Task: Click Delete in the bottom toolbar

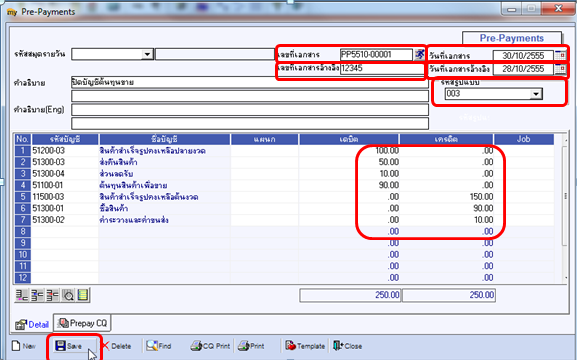Action: (116, 346)
